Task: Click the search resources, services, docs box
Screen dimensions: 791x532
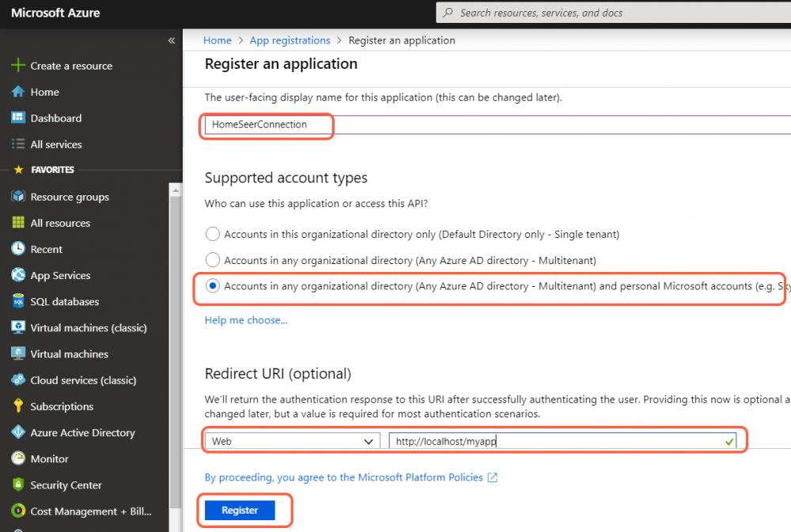Action: point(613,13)
